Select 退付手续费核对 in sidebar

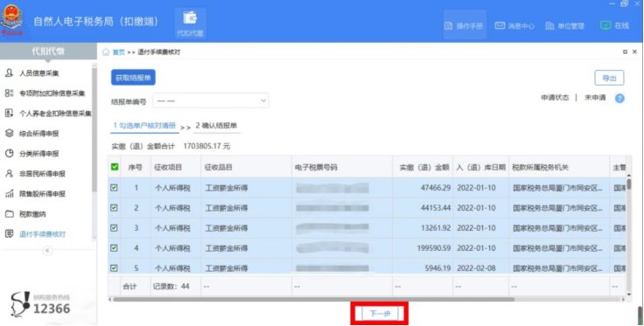tap(43, 234)
